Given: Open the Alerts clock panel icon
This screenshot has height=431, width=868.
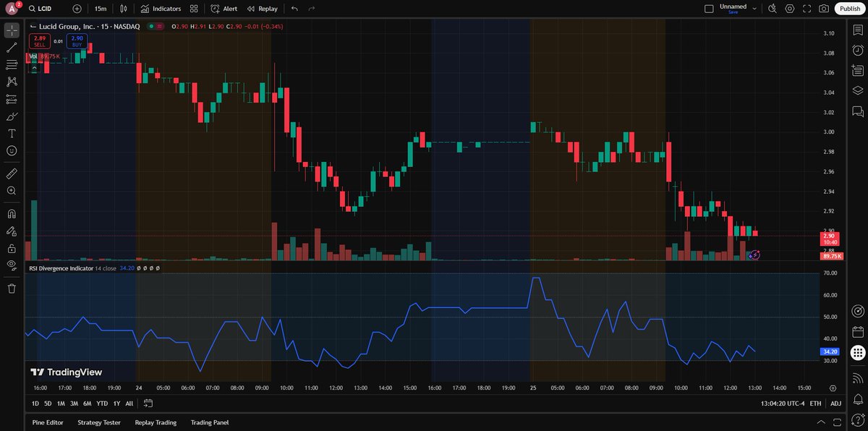Looking at the screenshot, I should pyautogui.click(x=858, y=51).
